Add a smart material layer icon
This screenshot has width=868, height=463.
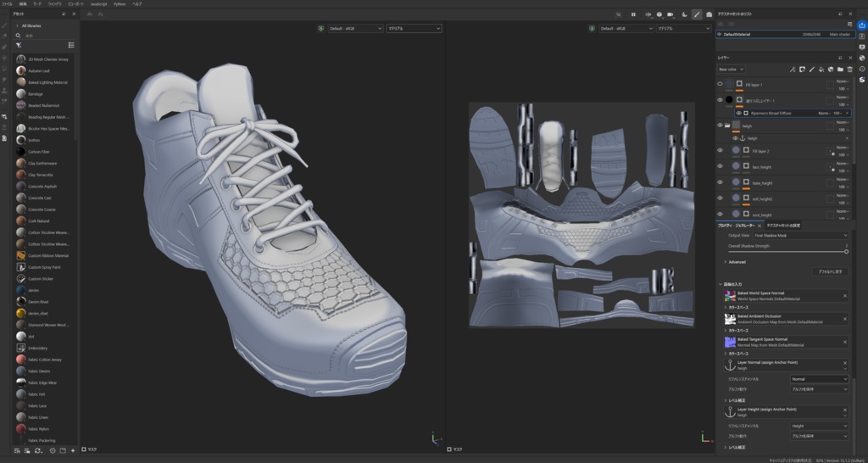click(831, 70)
